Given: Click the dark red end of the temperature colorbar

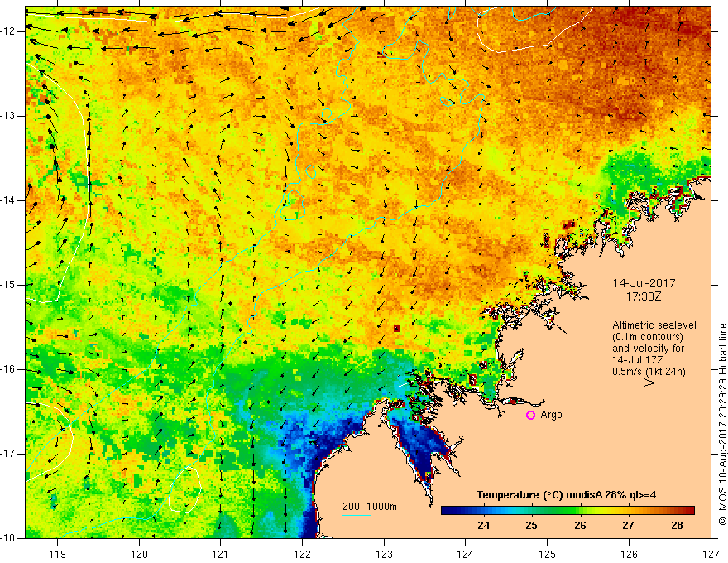Looking at the screenshot, I should tap(689, 511).
